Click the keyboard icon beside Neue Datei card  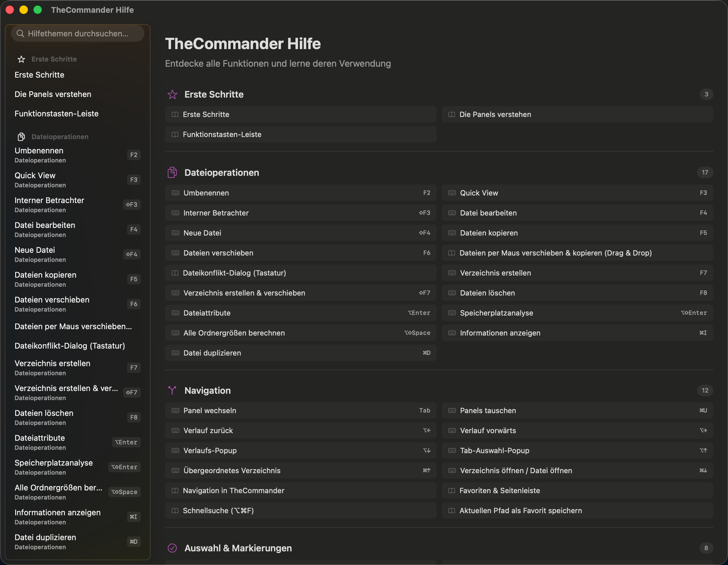(175, 233)
